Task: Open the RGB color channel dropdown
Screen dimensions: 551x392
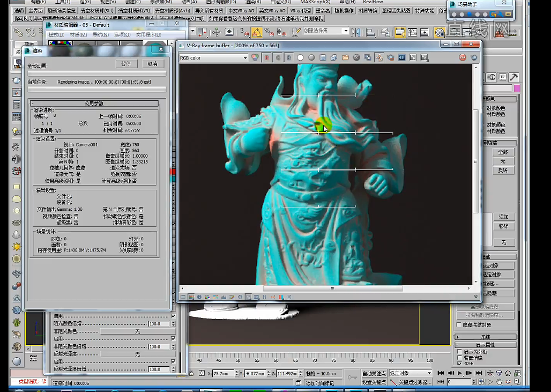Action: coord(213,58)
